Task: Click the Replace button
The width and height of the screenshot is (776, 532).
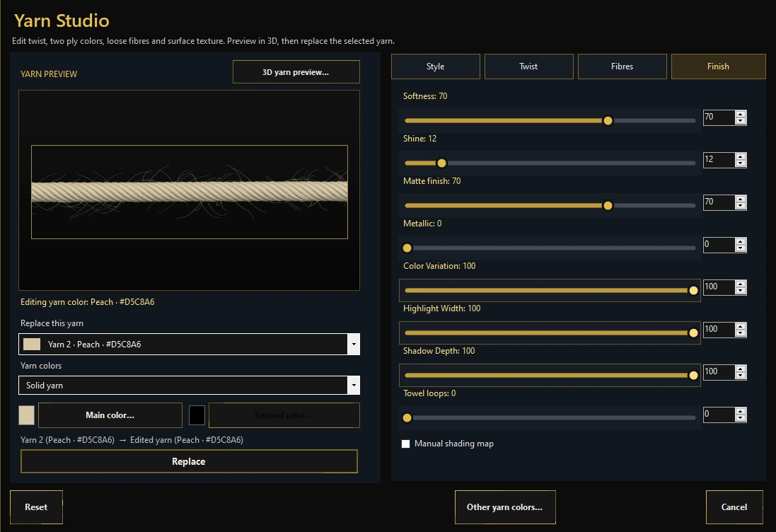Action: pyautogui.click(x=189, y=461)
